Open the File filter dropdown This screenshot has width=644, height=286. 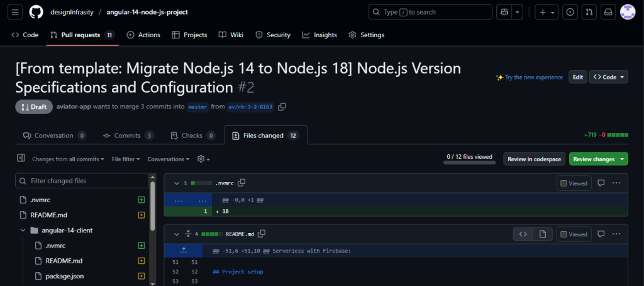126,159
